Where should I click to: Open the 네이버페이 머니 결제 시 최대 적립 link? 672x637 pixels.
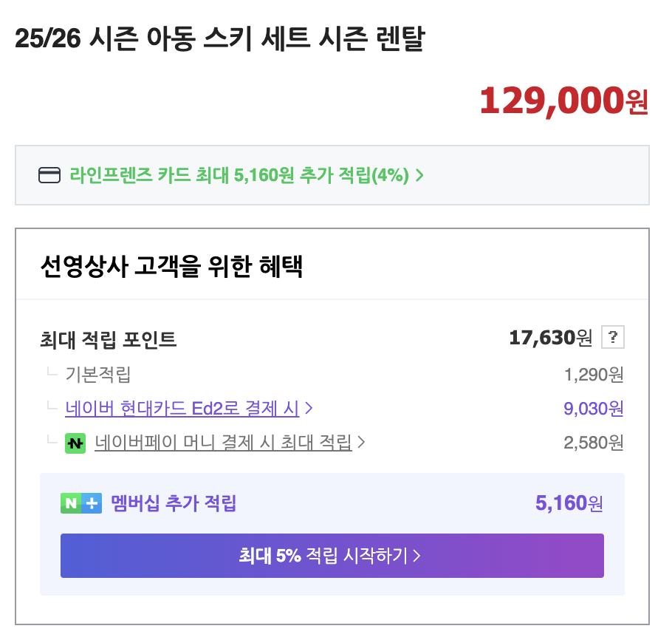click(x=223, y=443)
